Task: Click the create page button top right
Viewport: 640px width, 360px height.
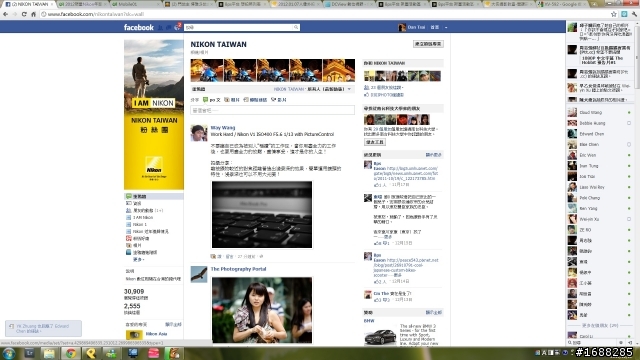Action: pos(428,44)
